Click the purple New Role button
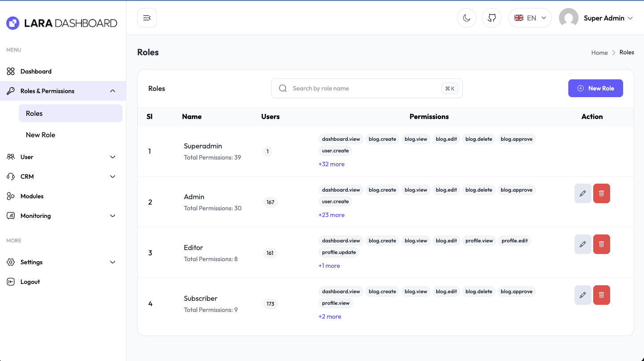The width and height of the screenshot is (644, 361). 595,88
